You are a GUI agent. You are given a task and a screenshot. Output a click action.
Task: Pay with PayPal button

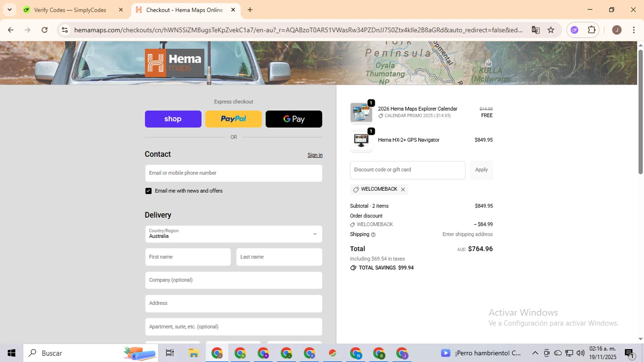(x=234, y=119)
